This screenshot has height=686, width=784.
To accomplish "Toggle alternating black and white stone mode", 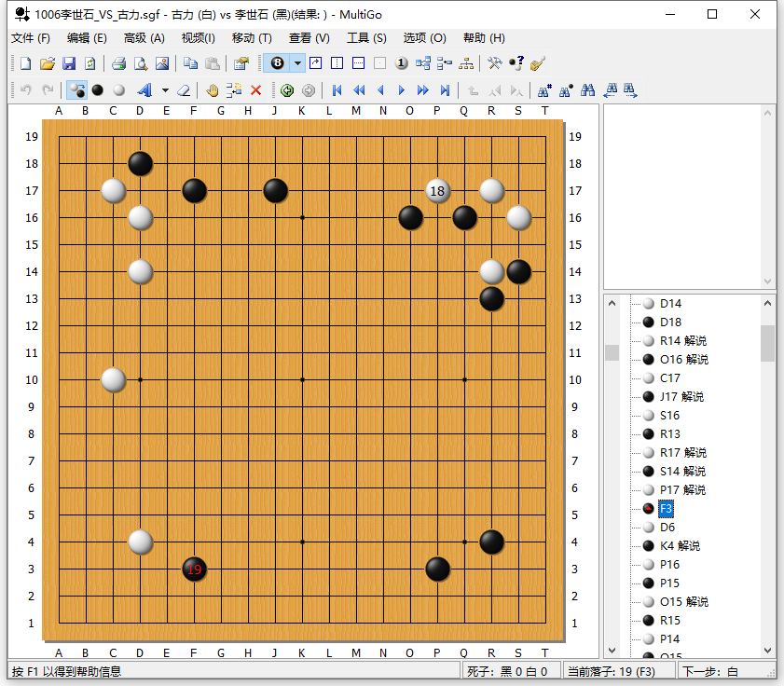I will (x=77, y=90).
